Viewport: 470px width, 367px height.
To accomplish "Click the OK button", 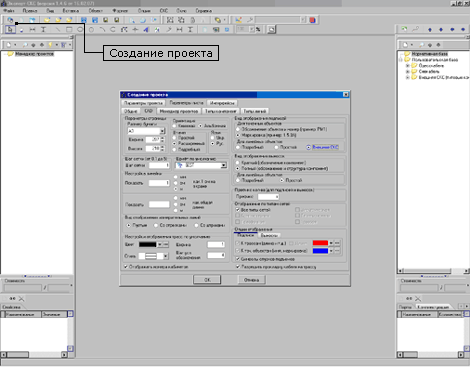I will tap(207, 280).
